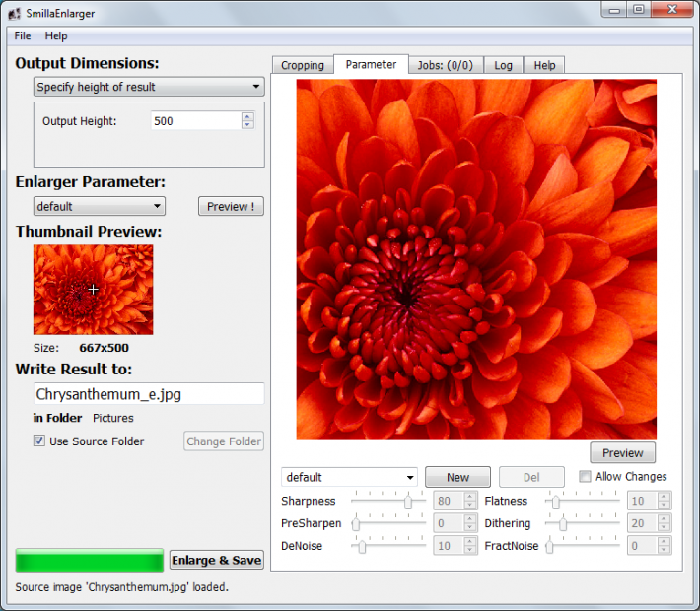Click the Flatness value box showing 10

[x=643, y=501]
